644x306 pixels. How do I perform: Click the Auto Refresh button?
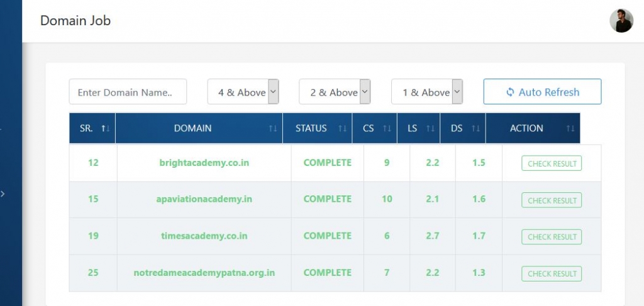click(x=542, y=92)
